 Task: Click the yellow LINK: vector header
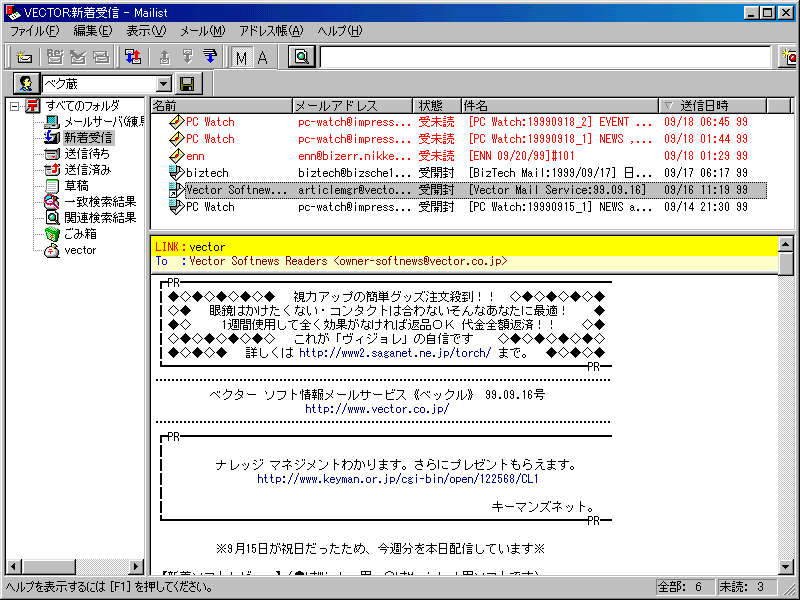point(464,247)
